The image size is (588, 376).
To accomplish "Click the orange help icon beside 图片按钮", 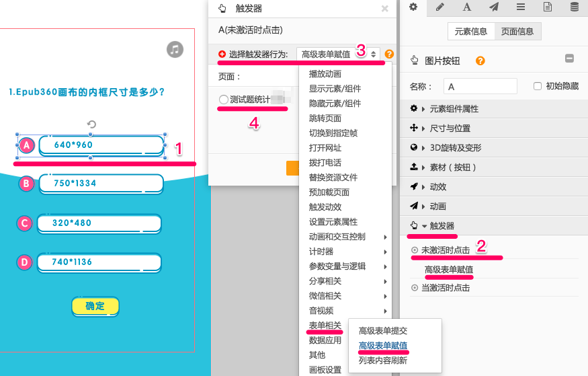I will click(x=480, y=61).
